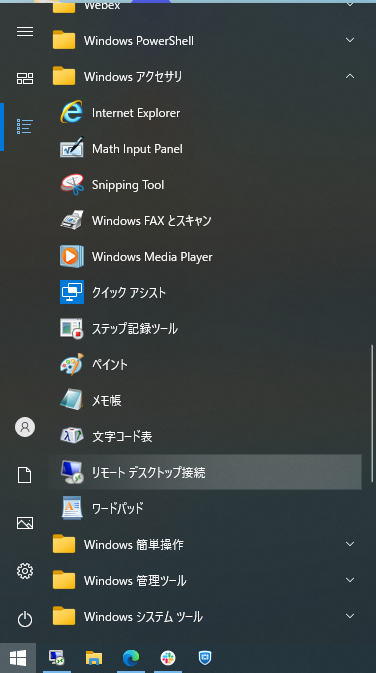Screen dimensions: 376x673
Task: Click the Windows アクセサリ folder icon
Action: tap(64, 76)
